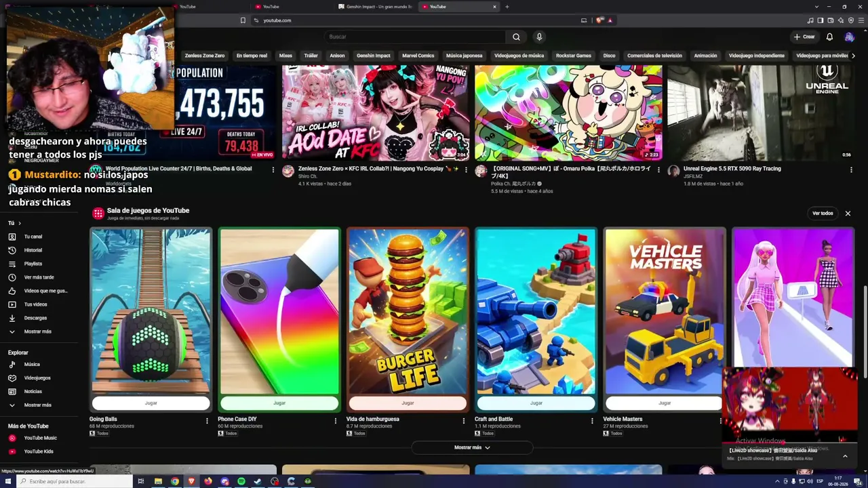Open options menu for Vida de hamburguesa
Image resolution: width=868 pixels, height=488 pixels.
pos(464,421)
